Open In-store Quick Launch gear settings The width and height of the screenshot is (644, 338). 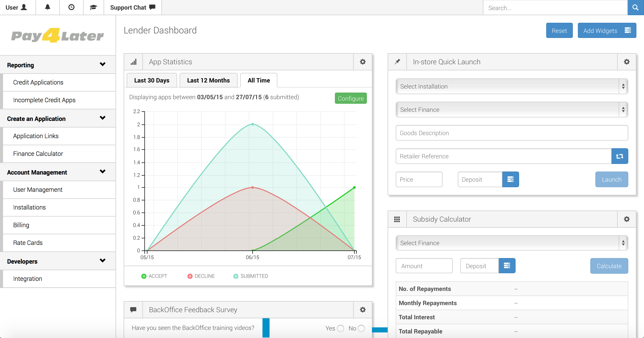pyautogui.click(x=627, y=62)
